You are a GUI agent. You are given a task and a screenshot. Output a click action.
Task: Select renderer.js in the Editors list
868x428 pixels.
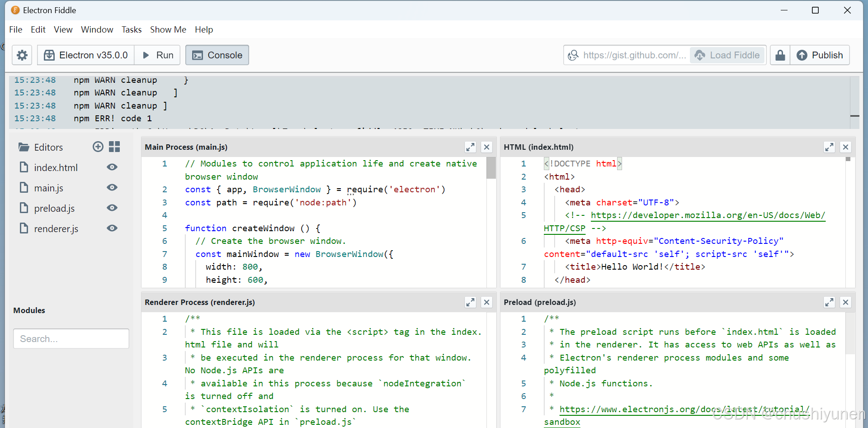[x=56, y=228]
